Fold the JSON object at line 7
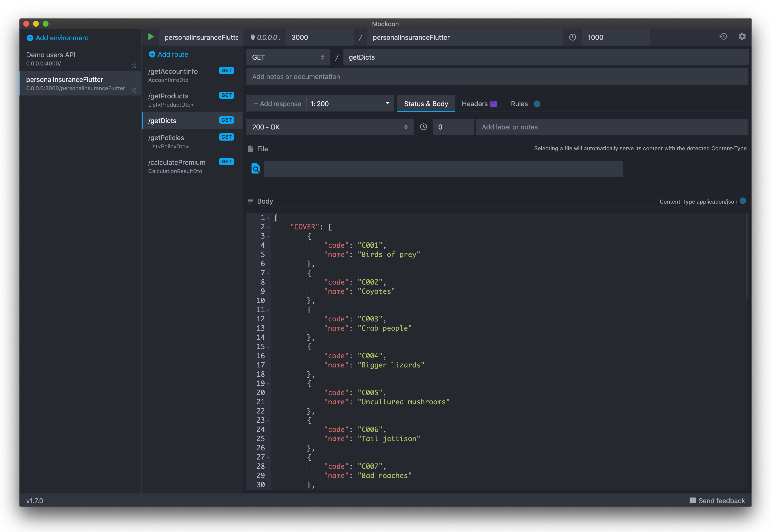This screenshot has width=771, height=532. (x=268, y=274)
